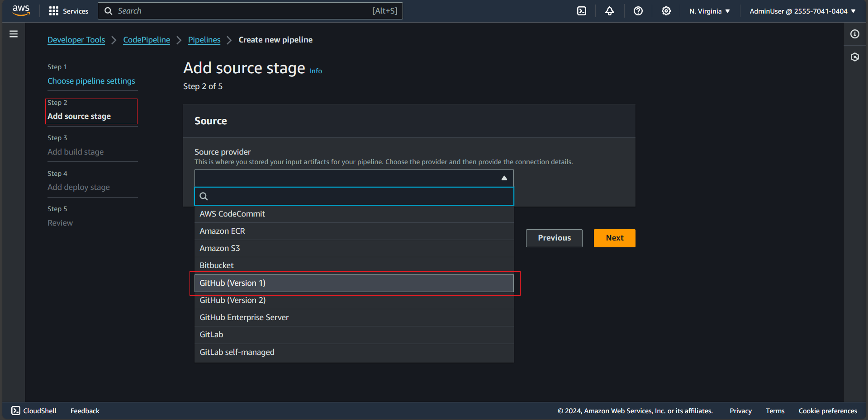The width and height of the screenshot is (868, 420).
Task: Expand the hamburger side navigation
Action: point(14,34)
